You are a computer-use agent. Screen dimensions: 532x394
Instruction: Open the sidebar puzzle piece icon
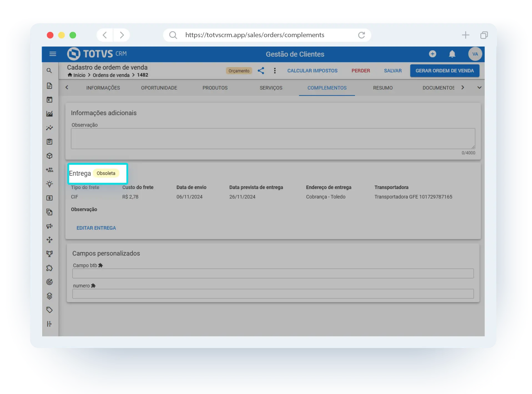pos(49,268)
